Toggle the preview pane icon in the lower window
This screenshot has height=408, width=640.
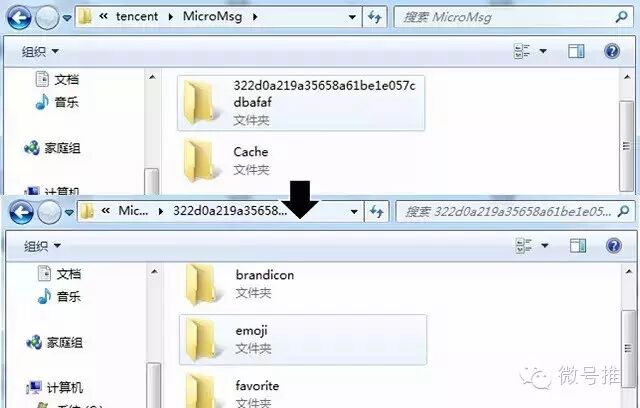[x=578, y=246]
